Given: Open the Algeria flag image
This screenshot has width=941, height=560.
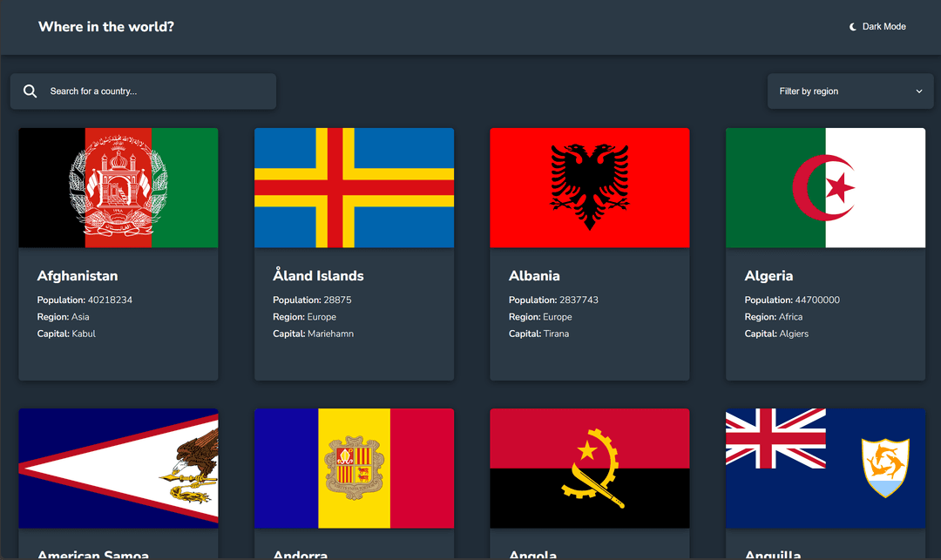Looking at the screenshot, I should click(x=825, y=188).
